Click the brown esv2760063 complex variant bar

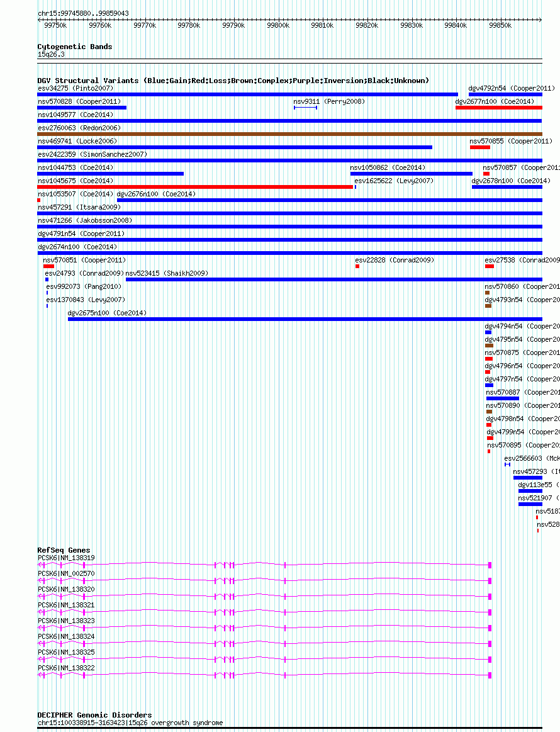tap(290, 134)
